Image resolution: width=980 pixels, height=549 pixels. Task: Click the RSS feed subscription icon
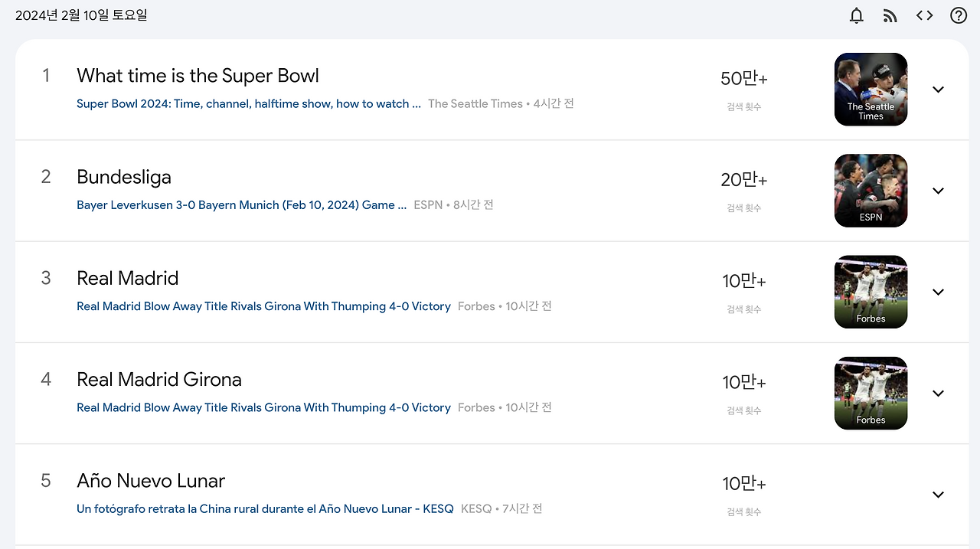(890, 15)
